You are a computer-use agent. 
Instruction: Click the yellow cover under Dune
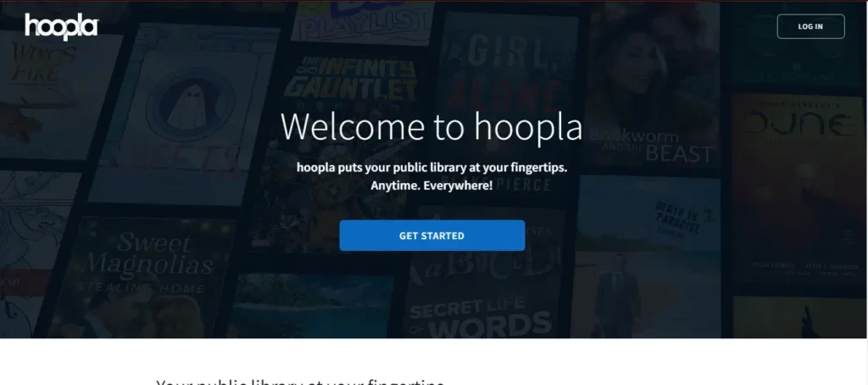pyautogui.click(x=800, y=317)
